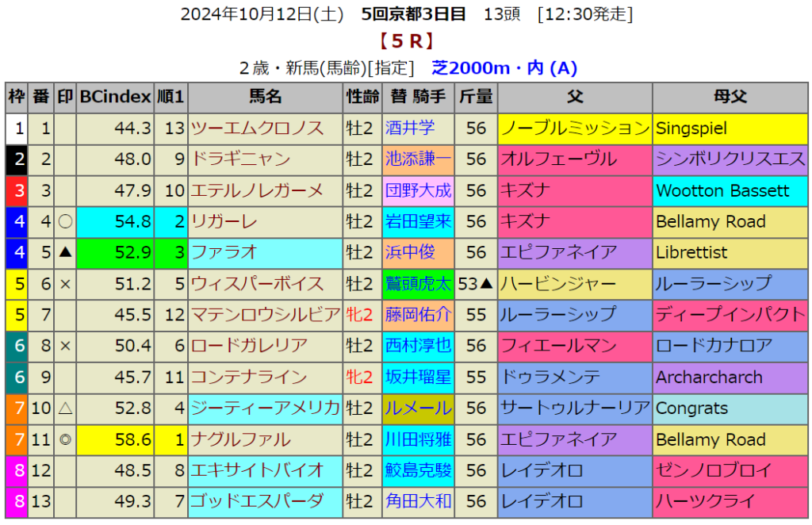
Task: Click broodmare sire Wootton Bassett
Action: [722, 191]
